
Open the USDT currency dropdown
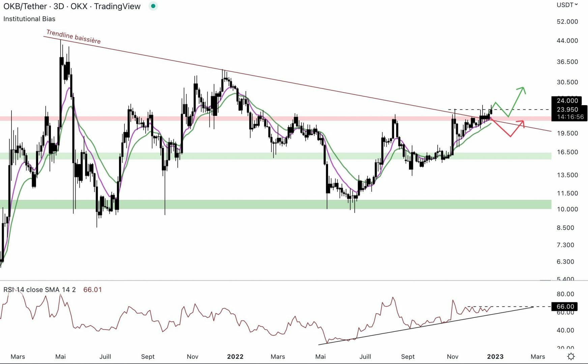567,5
